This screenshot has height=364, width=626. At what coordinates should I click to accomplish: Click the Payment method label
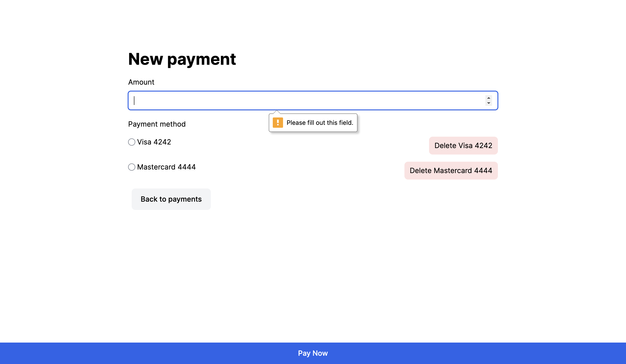pos(157,124)
